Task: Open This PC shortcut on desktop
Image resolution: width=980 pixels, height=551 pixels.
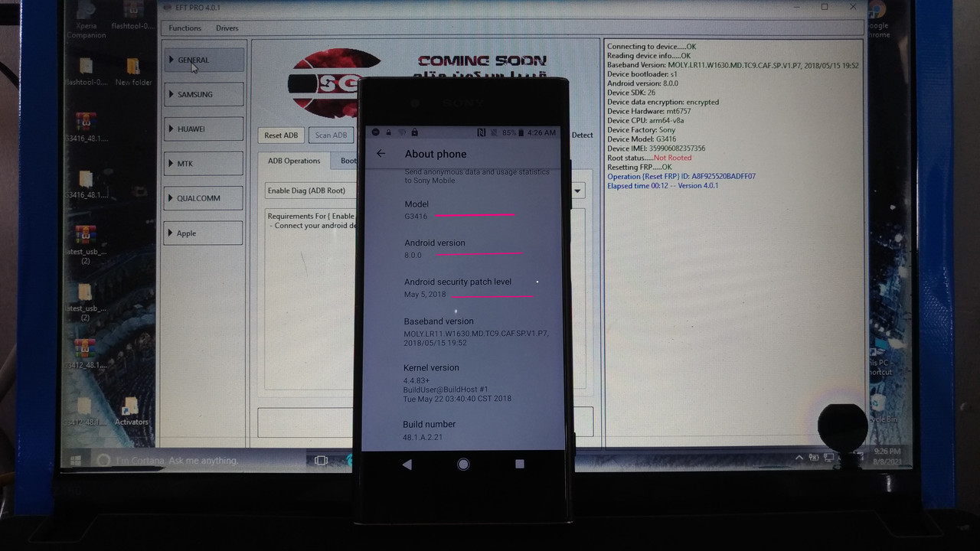Action: point(877,362)
